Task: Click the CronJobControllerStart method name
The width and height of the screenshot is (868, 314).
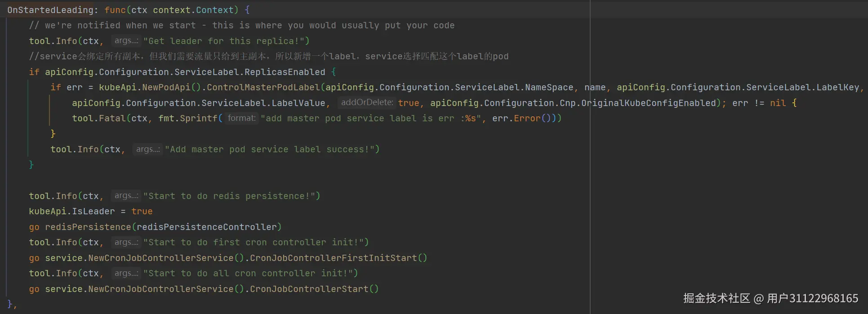Action: coord(309,289)
